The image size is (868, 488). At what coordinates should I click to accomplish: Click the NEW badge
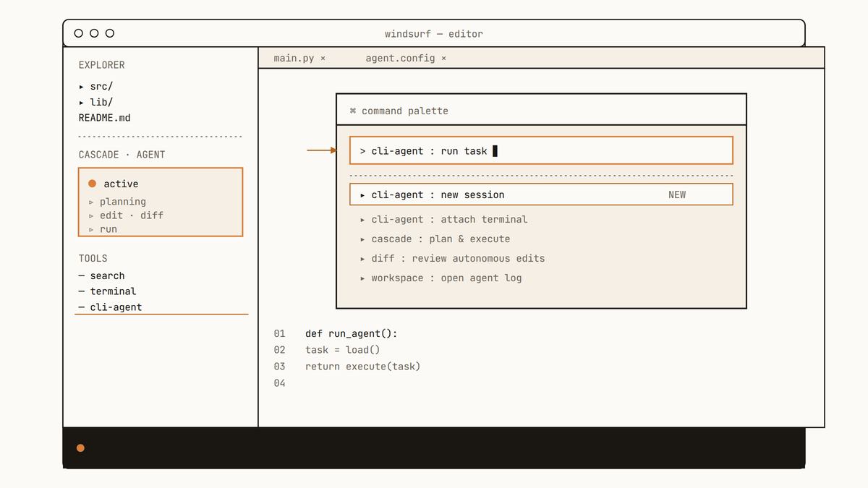point(677,194)
